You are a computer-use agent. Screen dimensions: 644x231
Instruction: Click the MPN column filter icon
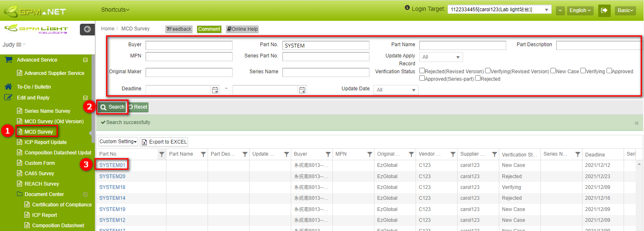(369, 154)
